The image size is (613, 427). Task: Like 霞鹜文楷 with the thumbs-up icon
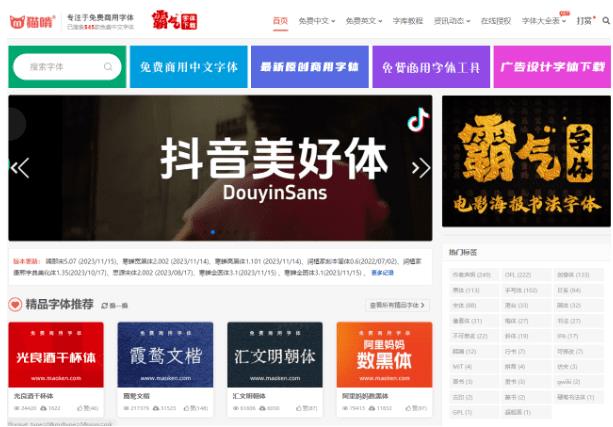(x=186, y=408)
